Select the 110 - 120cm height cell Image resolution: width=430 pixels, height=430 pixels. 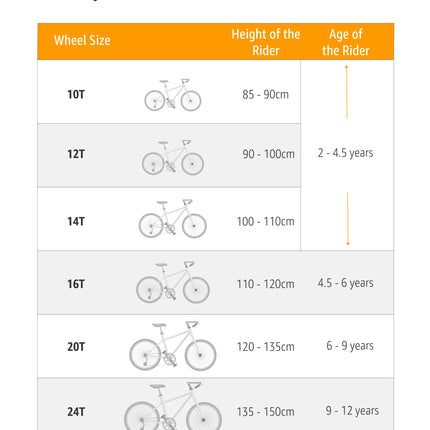[265, 284]
